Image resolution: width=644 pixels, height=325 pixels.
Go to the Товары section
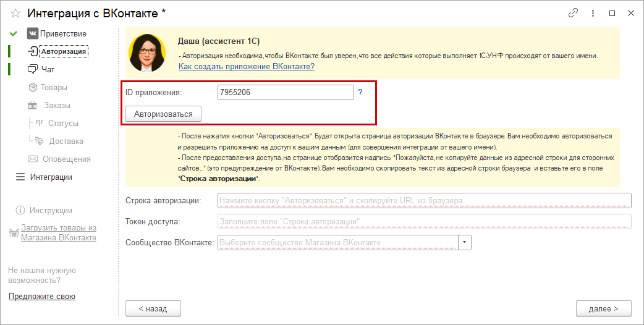coord(53,87)
